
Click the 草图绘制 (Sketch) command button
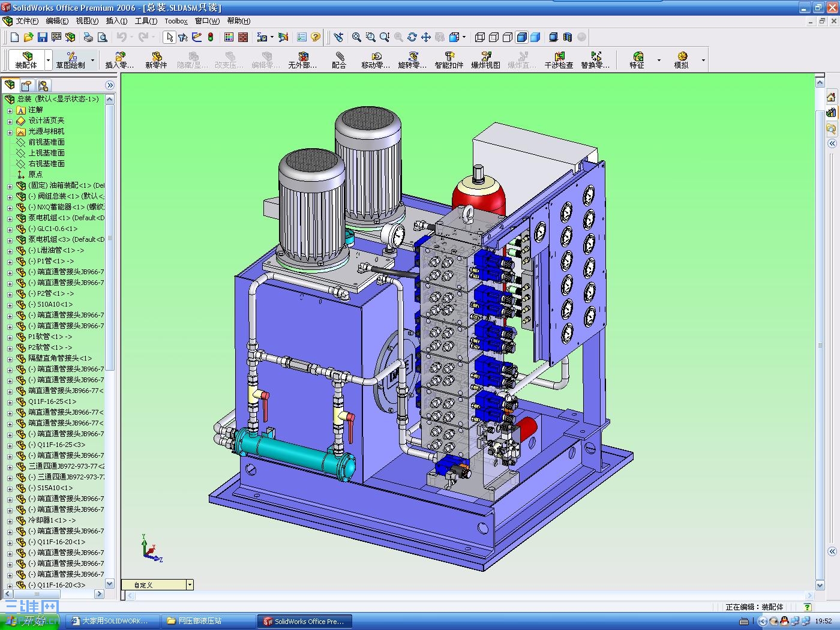pos(71,60)
